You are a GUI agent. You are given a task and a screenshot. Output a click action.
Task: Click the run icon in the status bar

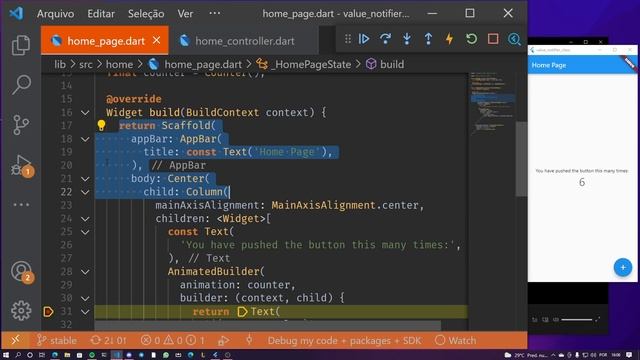click(x=224, y=340)
